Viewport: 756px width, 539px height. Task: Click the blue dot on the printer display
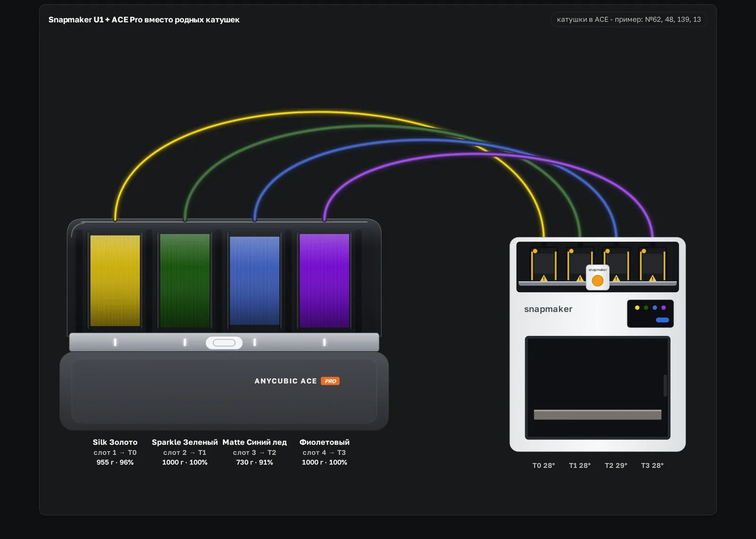(655, 308)
